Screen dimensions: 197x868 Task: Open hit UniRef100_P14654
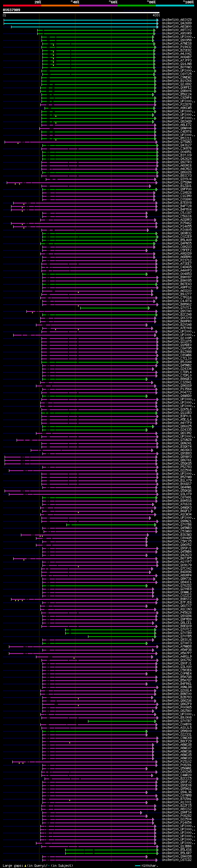pos(177,822)
